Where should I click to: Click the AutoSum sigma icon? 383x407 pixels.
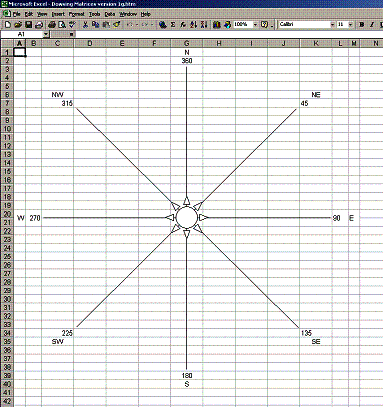(173, 24)
